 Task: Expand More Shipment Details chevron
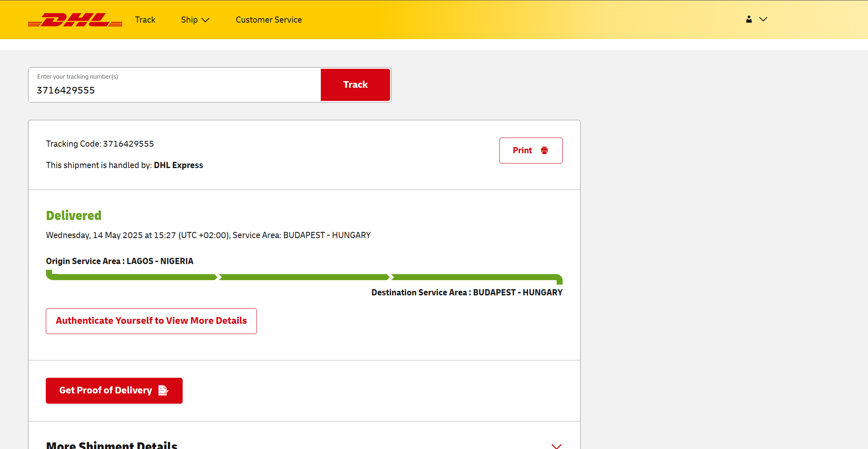(557, 446)
